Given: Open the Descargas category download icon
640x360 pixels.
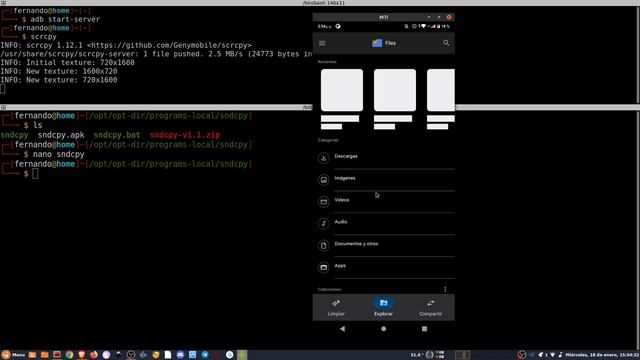Looking at the screenshot, I should pos(324,158).
